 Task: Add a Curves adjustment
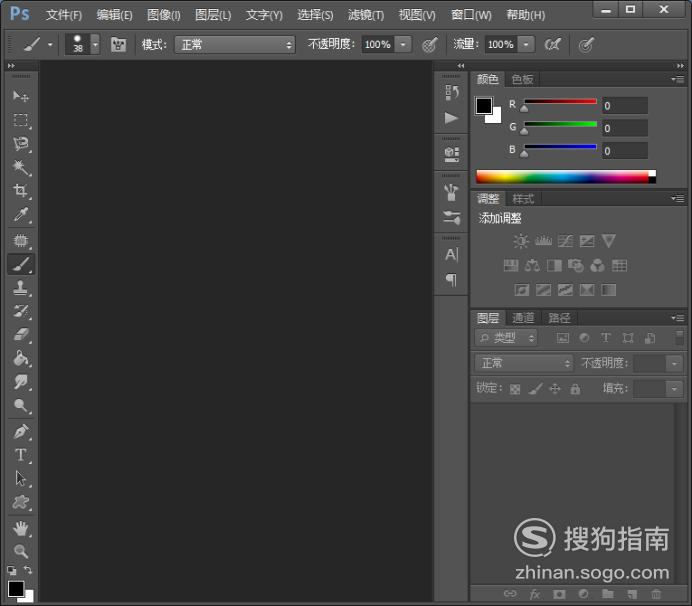[565, 241]
